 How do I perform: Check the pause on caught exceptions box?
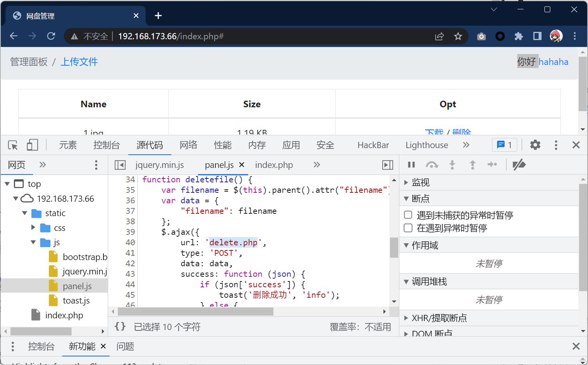[408, 228]
